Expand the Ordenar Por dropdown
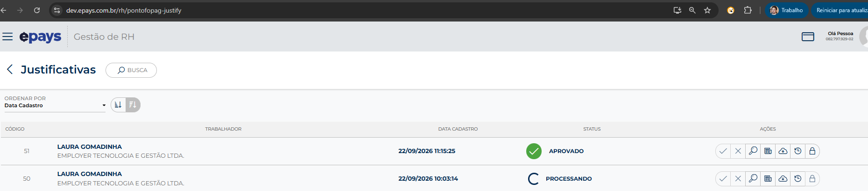 (55, 105)
